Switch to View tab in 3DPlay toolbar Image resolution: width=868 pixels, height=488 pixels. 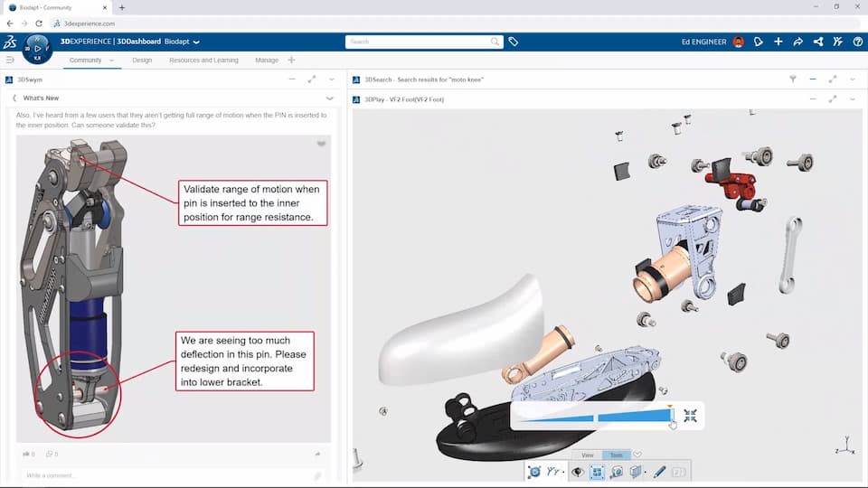pos(588,455)
